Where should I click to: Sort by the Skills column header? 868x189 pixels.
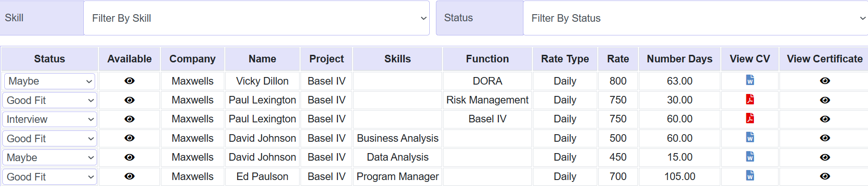pos(398,59)
